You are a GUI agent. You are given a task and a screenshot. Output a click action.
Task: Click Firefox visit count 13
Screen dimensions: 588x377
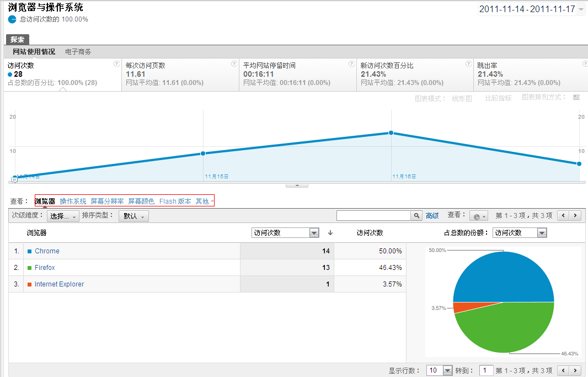[326, 268]
